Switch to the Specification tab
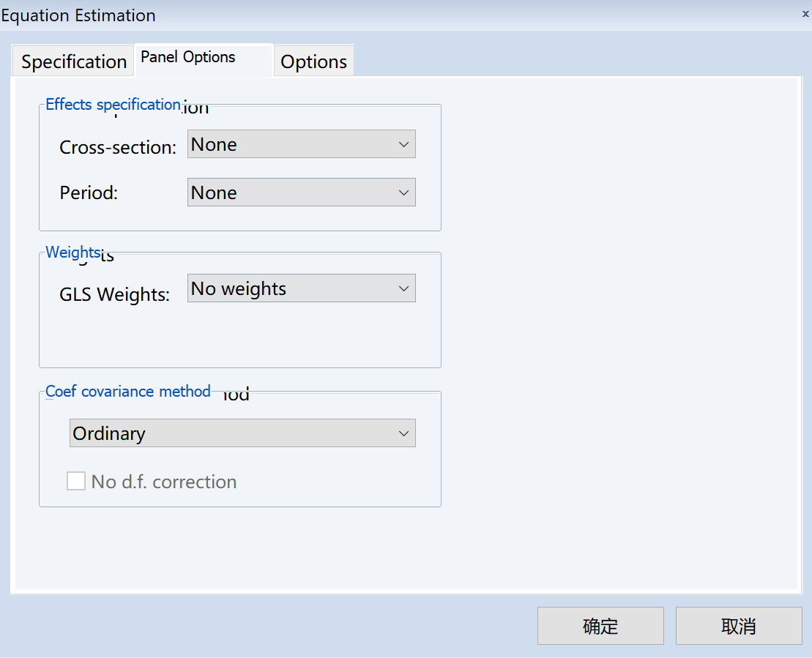This screenshot has width=812, height=658. 73,61
